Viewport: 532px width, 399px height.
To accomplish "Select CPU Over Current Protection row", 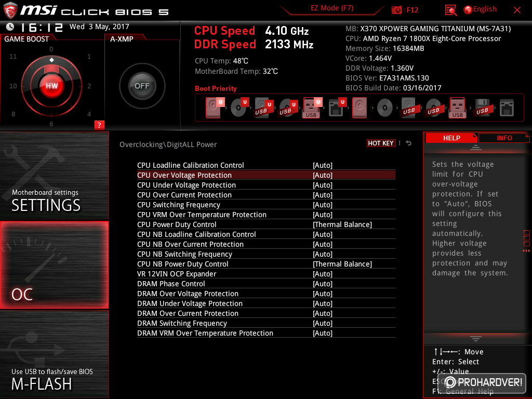I will [266, 195].
